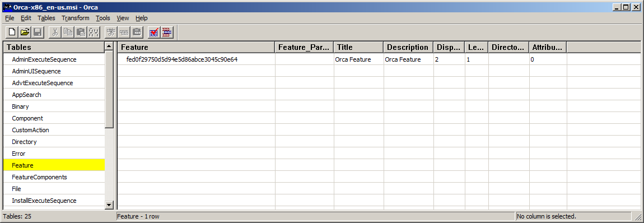Viewport: 644px width, 223px height.
Task: Click the tables list scroll up arrow
Action: coord(109,47)
